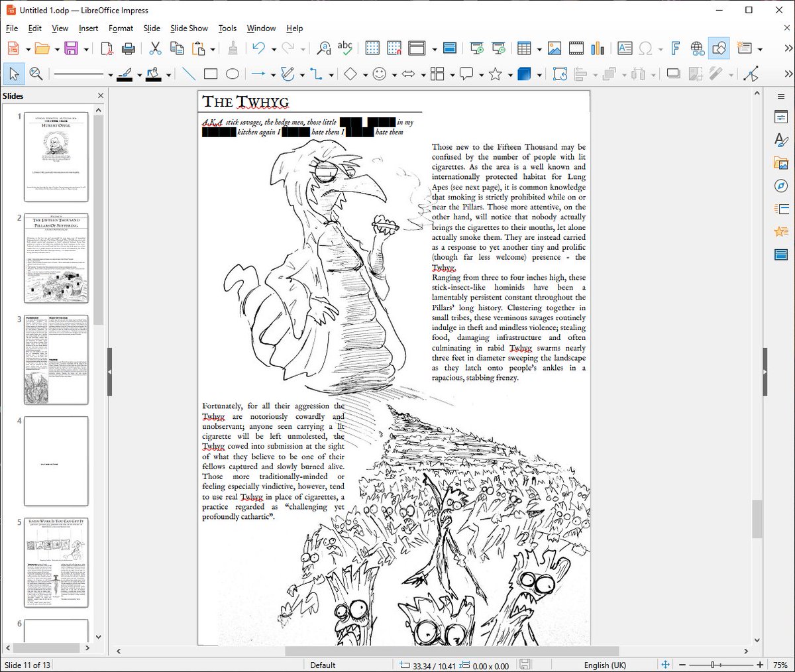Click the New document icon
The image size is (795, 672).
click(13, 48)
